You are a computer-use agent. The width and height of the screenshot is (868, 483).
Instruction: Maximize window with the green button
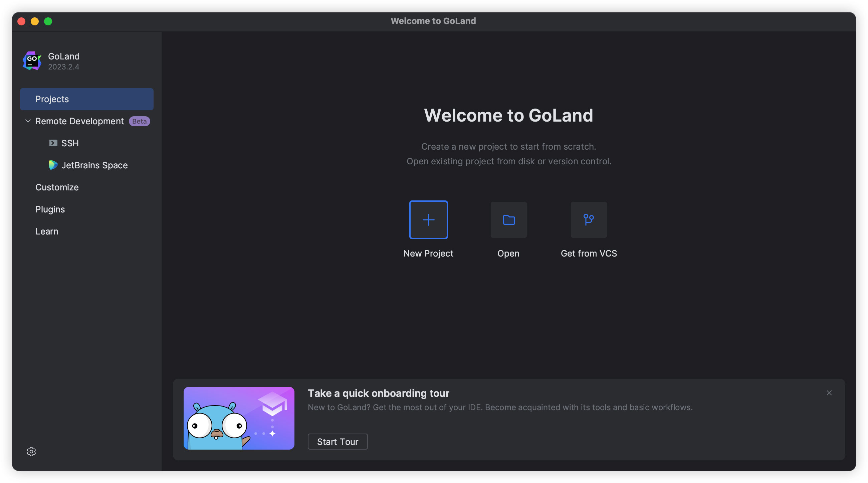click(48, 21)
